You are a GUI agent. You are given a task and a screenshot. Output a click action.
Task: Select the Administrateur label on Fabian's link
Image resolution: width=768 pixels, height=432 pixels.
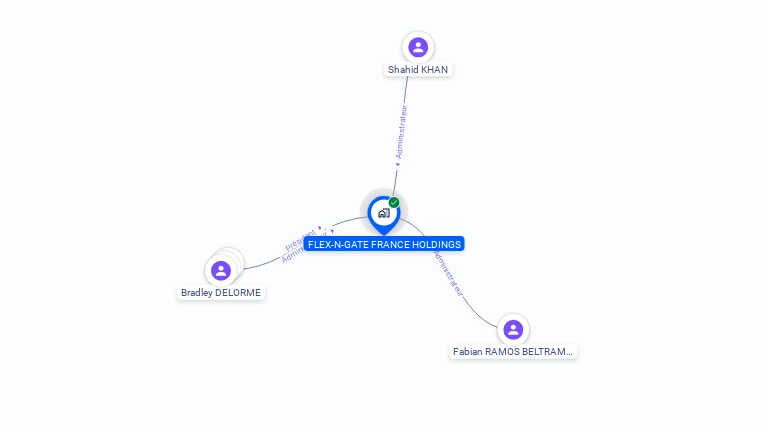click(x=448, y=273)
